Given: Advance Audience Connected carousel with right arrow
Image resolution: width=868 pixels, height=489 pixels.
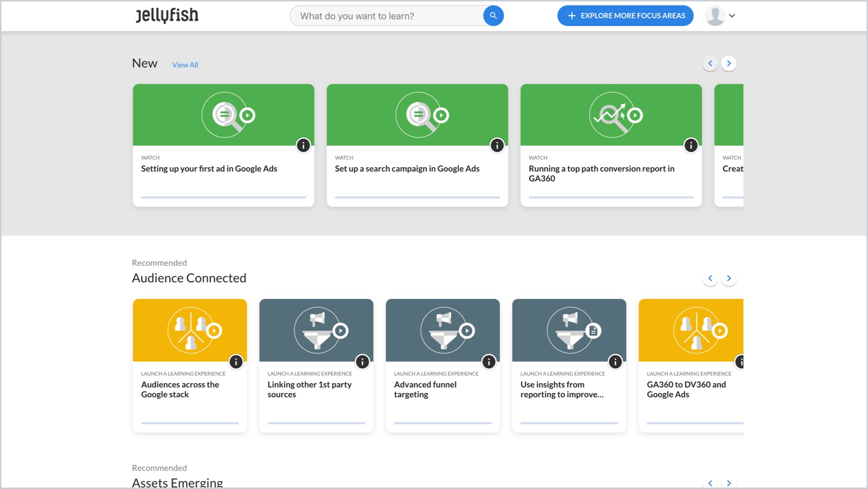Looking at the screenshot, I should coord(729,278).
